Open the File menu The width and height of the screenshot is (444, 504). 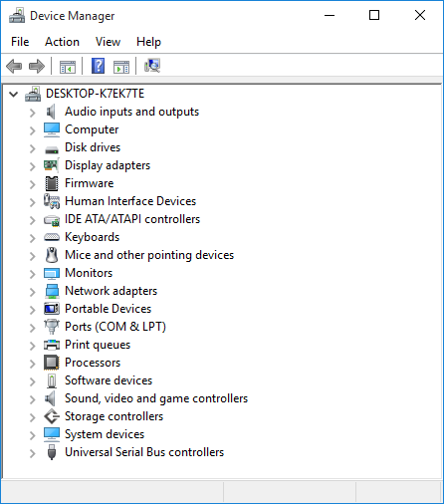[x=20, y=42]
